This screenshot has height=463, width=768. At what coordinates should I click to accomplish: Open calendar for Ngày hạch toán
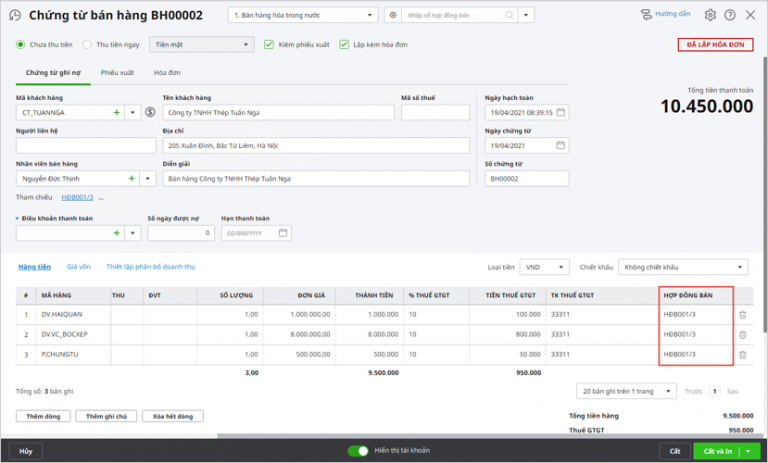561,112
